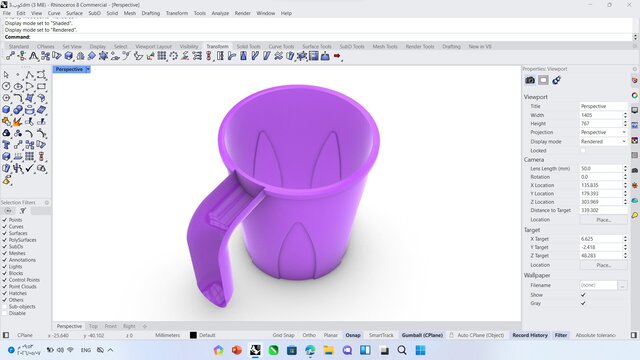Open the Analyze menu
The width and height of the screenshot is (640, 360).
220,13
